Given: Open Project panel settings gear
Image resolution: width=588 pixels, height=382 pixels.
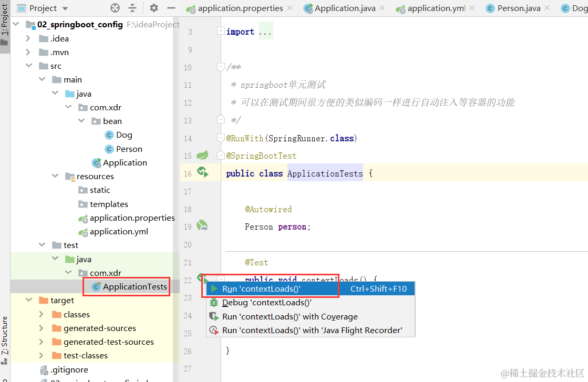Looking at the screenshot, I should click(154, 8).
